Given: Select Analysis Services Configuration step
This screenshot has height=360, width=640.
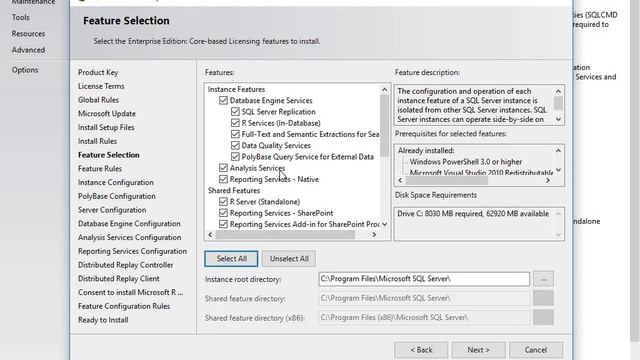Looking at the screenshot, I should pyautogui.click(x=130, y=238).
